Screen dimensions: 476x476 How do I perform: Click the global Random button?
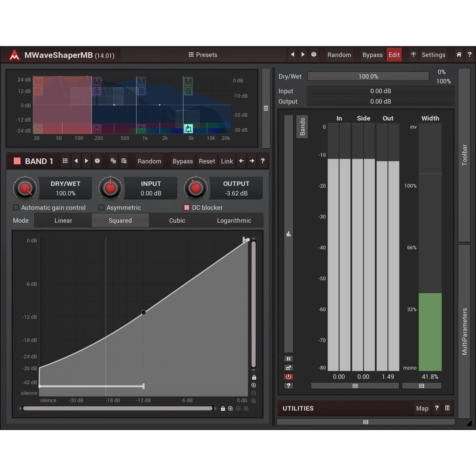pos(339,55)
